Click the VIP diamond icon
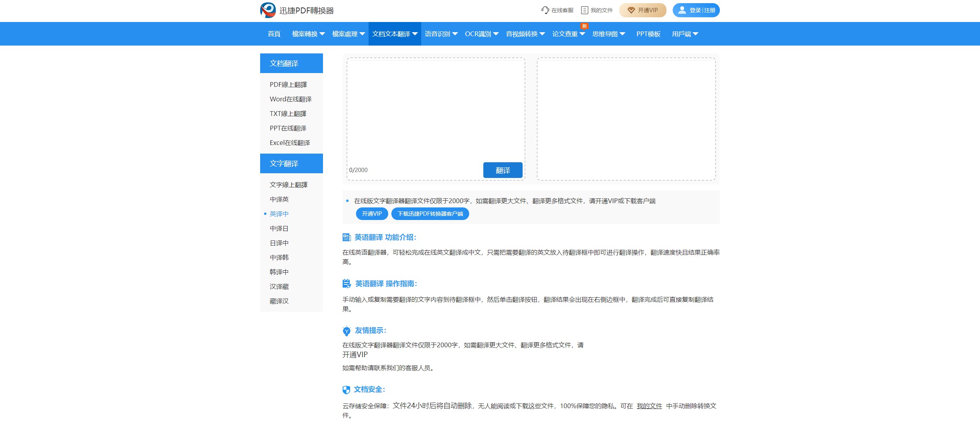Viewport: 980px width, 429px height. [631, 10]
